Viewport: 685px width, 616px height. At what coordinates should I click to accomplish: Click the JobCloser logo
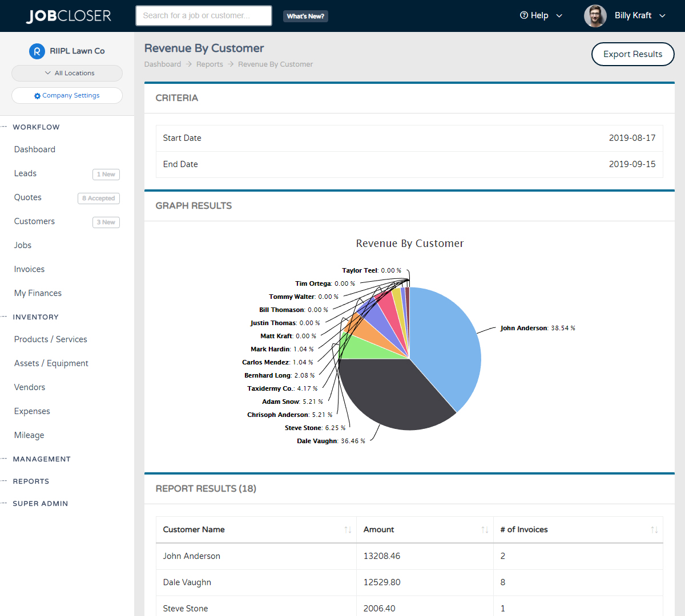pyautogui.click(x=68, y=15)
